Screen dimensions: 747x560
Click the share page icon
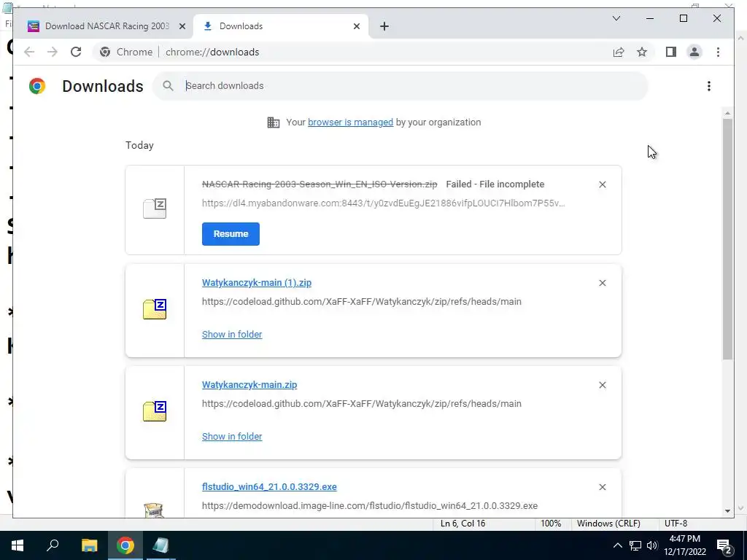[619, 52]
